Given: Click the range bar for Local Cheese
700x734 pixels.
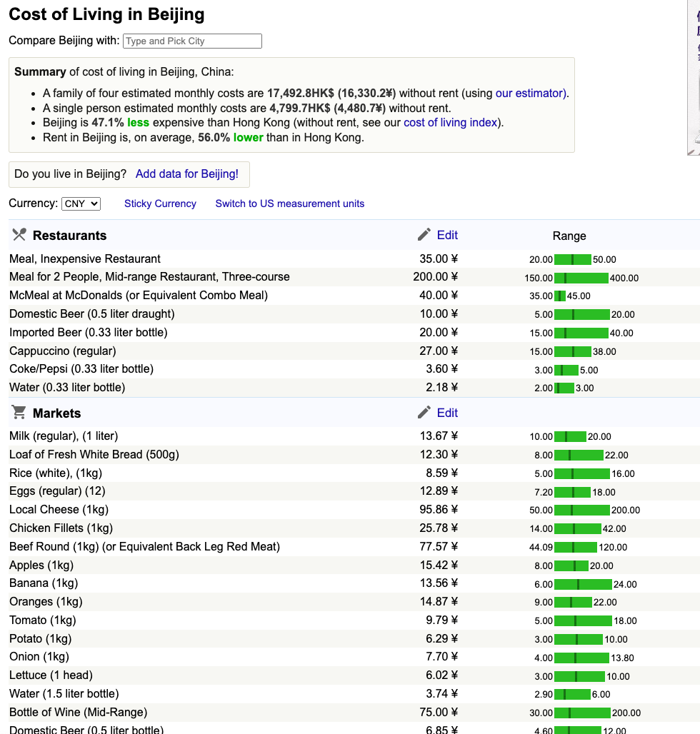Looking at the screenshot, I should (x=581, y=510).
